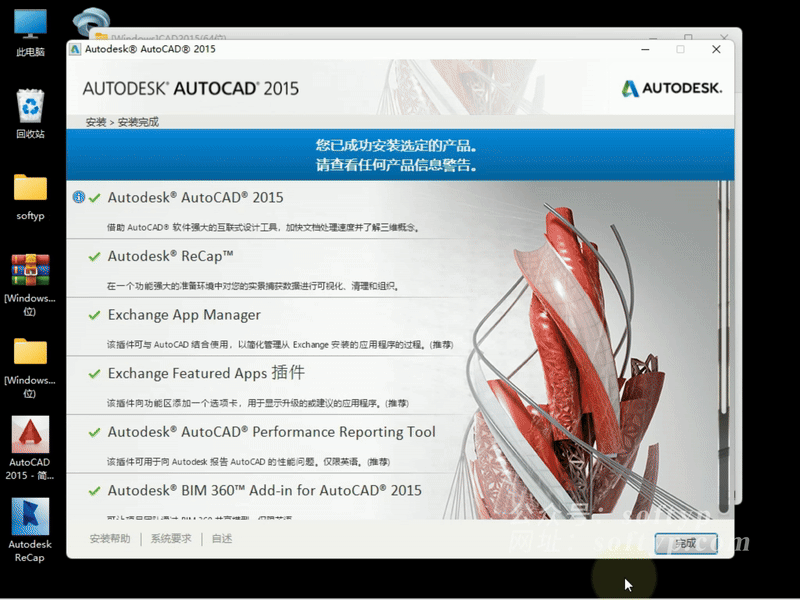
Task: Select the [Windows... folder below the archive
Action: (x=30, y=366)
